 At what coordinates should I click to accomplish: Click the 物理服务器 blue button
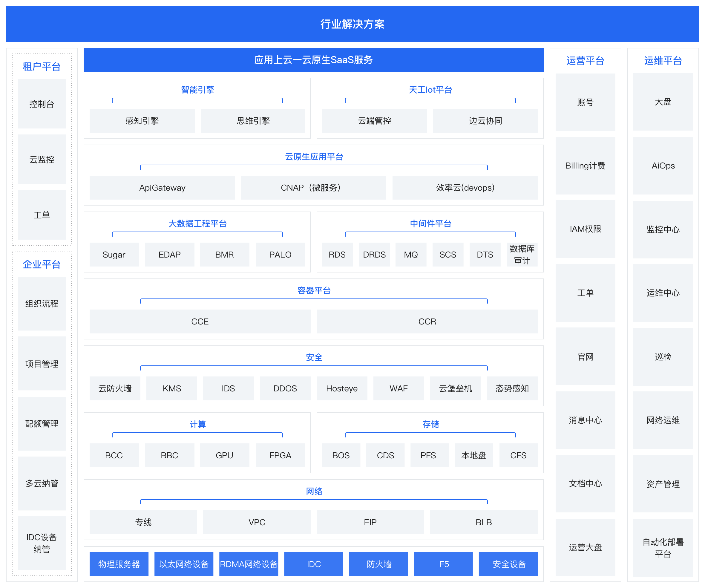tap(119, 564)
